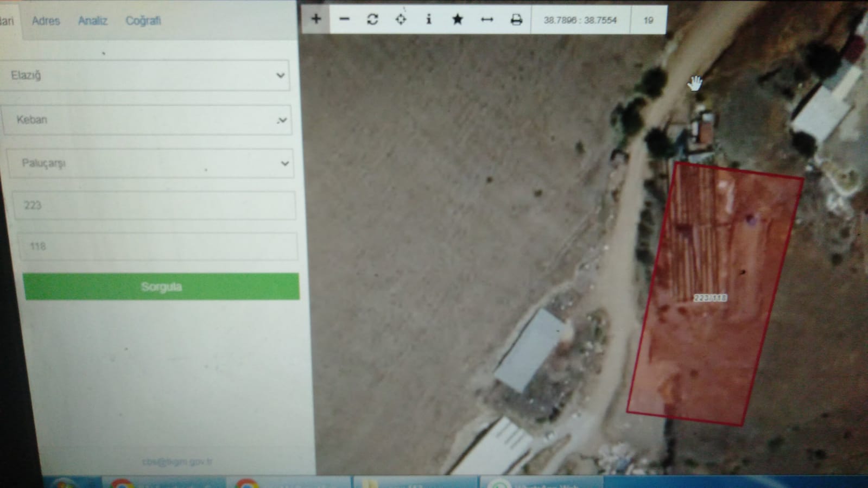Select the double-arrow measure tool
The image size is (868, 488).
pyautogui.click(x=487, y=20)
